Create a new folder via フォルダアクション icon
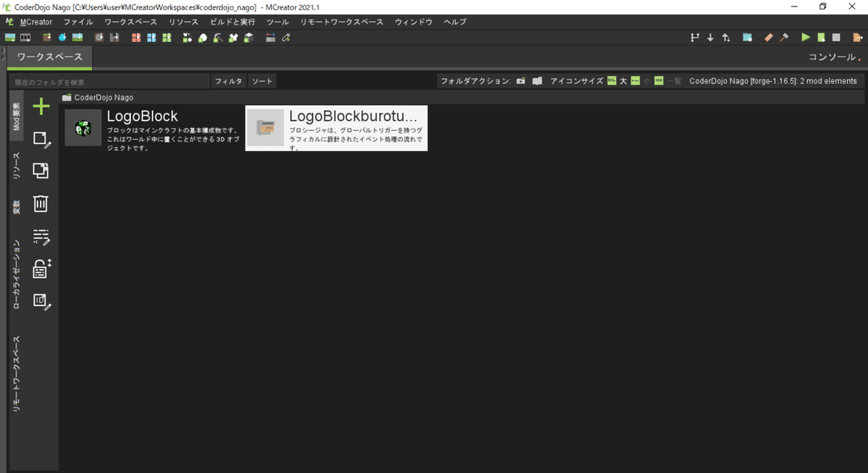 click(x=521, y=81)
